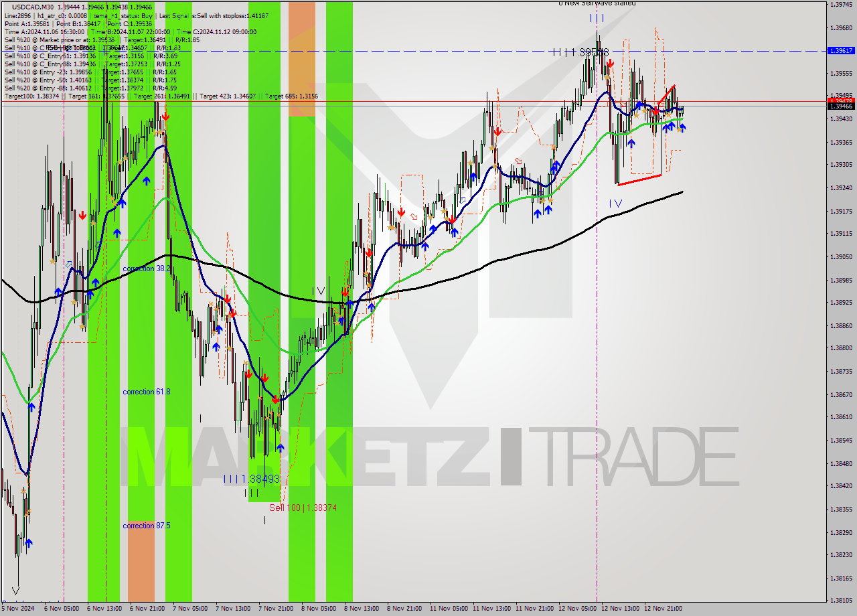Image resolution: width=857 pixels, height=616 pixels.
Task: Click the USDCAD,M30 symbol title
Action: click(32, 7)
